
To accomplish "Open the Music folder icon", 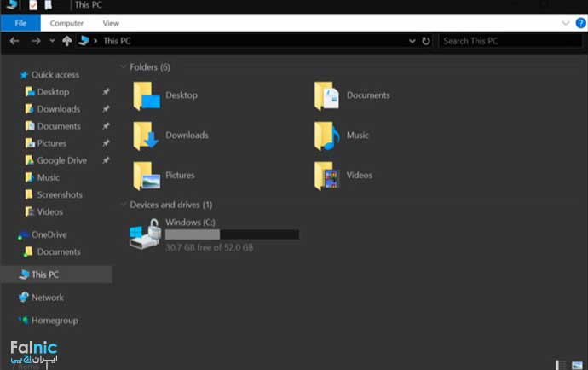I will pyautogui.click(x=327, y=136).
